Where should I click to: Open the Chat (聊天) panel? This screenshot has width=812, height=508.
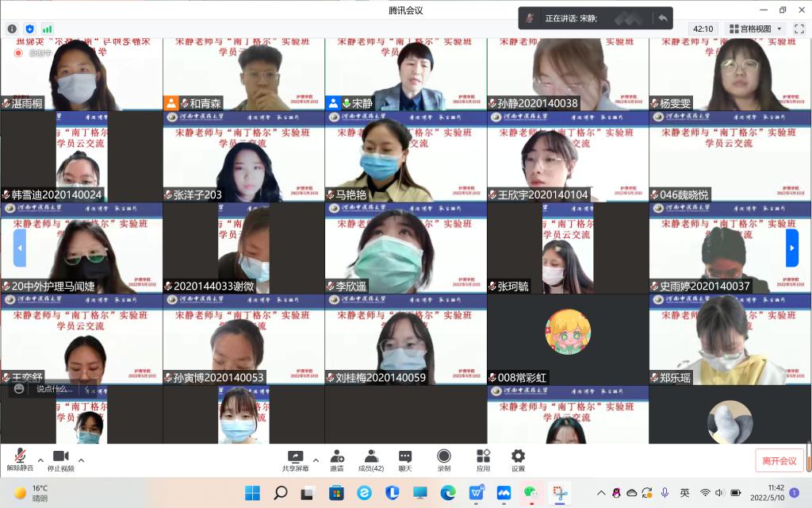click(405, 460)
